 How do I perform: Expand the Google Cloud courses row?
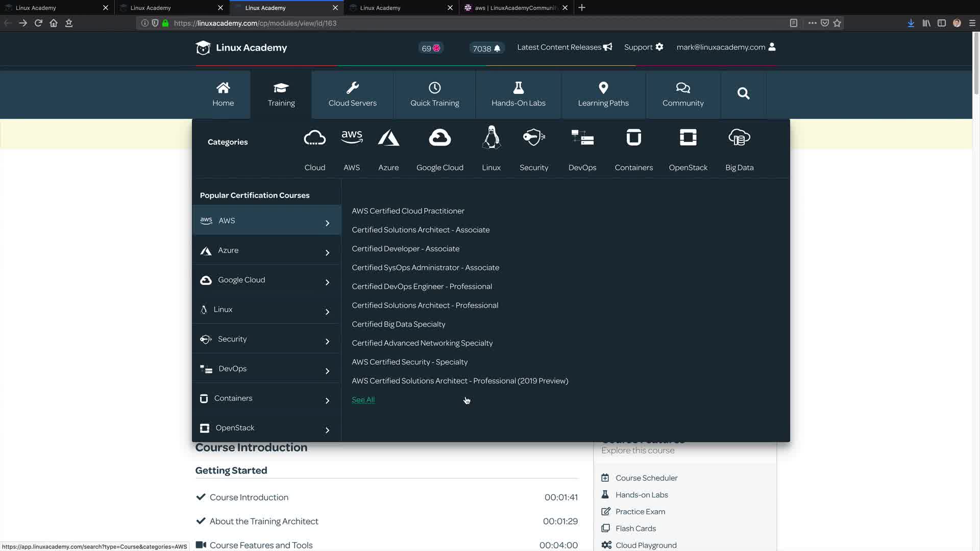pos(266,280)
